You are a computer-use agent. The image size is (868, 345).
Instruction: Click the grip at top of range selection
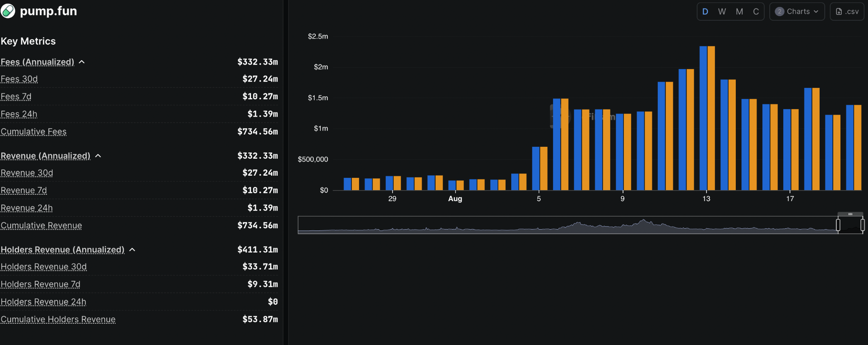[850, 214]
